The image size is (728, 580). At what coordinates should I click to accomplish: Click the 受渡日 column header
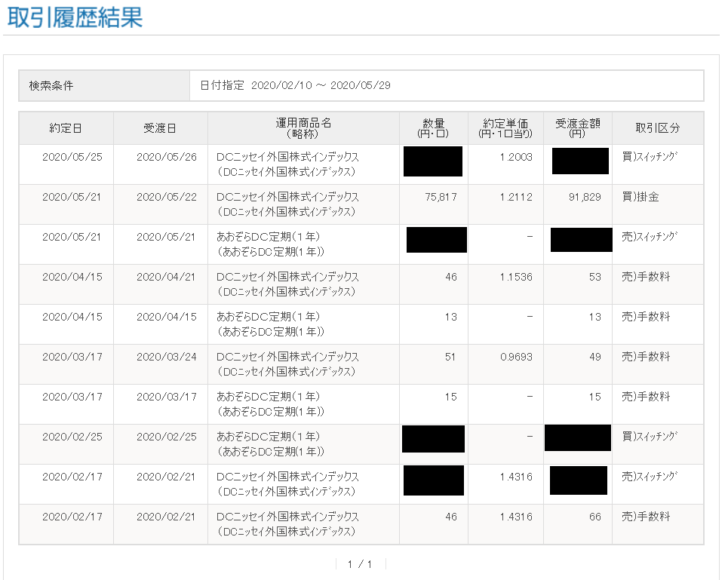pos(160,128)
